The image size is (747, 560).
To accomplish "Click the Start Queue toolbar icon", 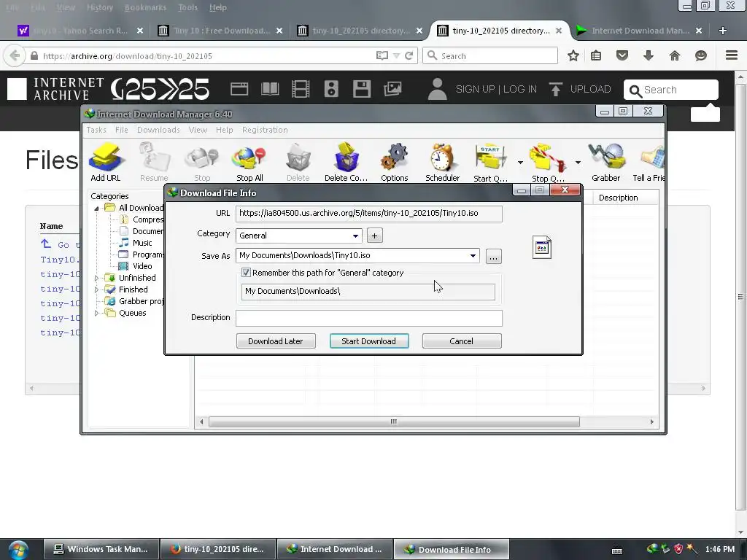I will pos(491,162).
